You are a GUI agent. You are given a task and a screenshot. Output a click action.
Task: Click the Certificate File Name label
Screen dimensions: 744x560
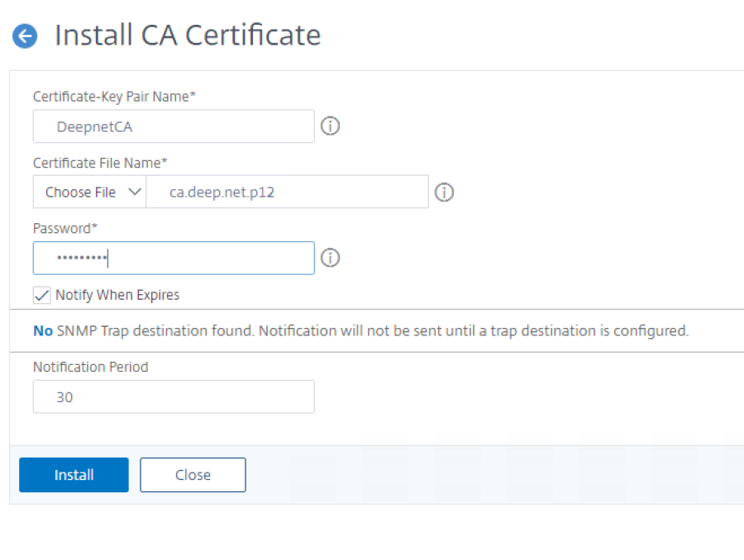(x=100, y=163)
